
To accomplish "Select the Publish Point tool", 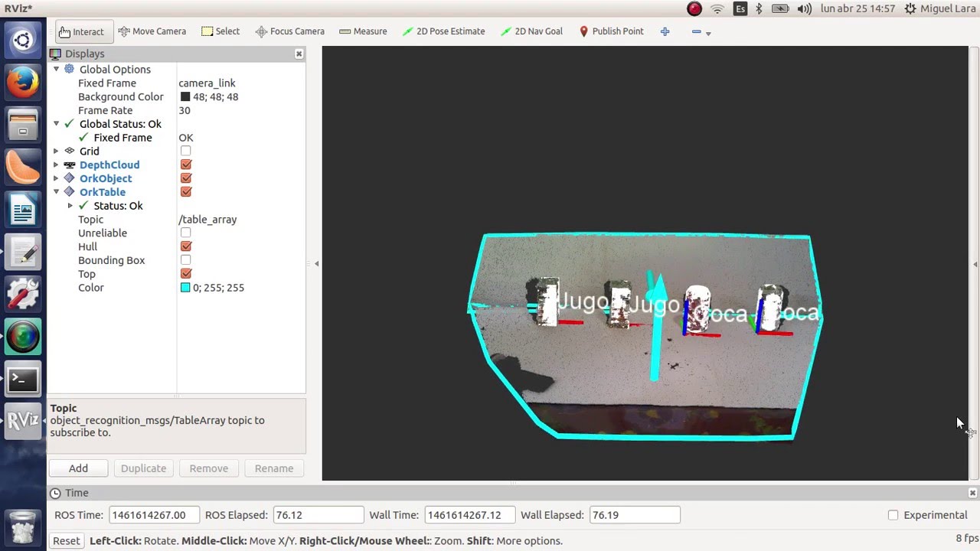I will (x=611, y=31).
